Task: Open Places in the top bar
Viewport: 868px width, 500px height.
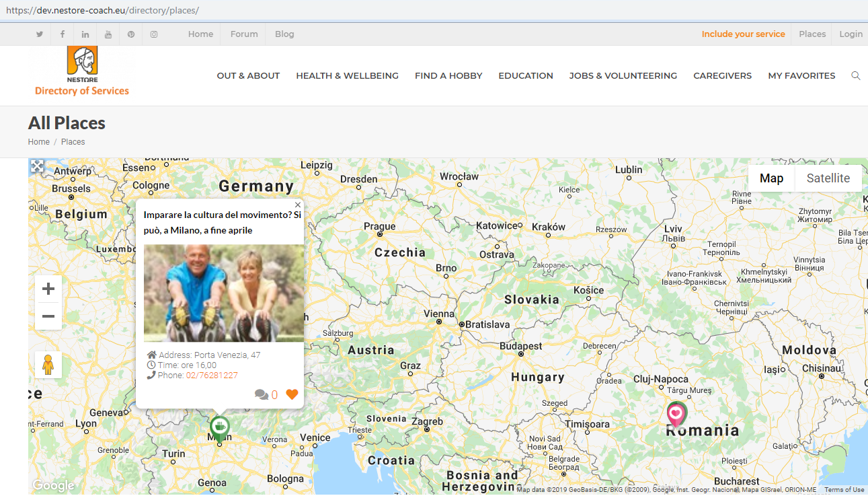Action: click(812, 34)
